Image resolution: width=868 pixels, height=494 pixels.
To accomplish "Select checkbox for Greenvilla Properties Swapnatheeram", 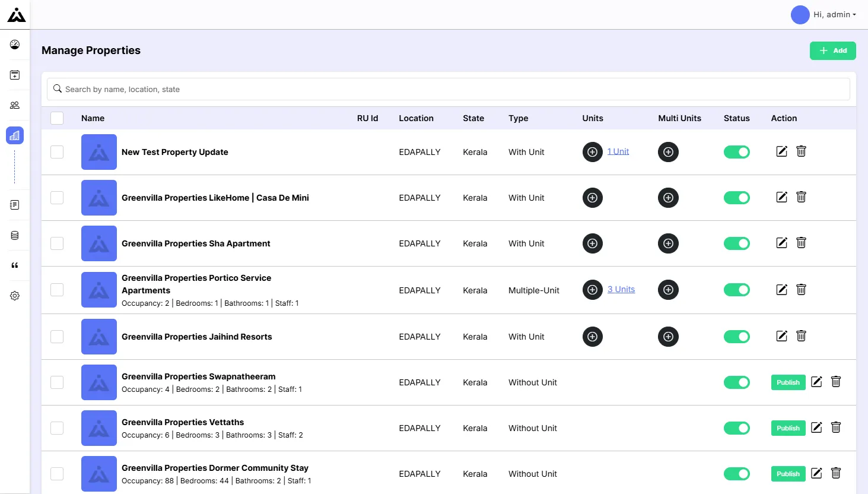I will [x=57, y=382].
